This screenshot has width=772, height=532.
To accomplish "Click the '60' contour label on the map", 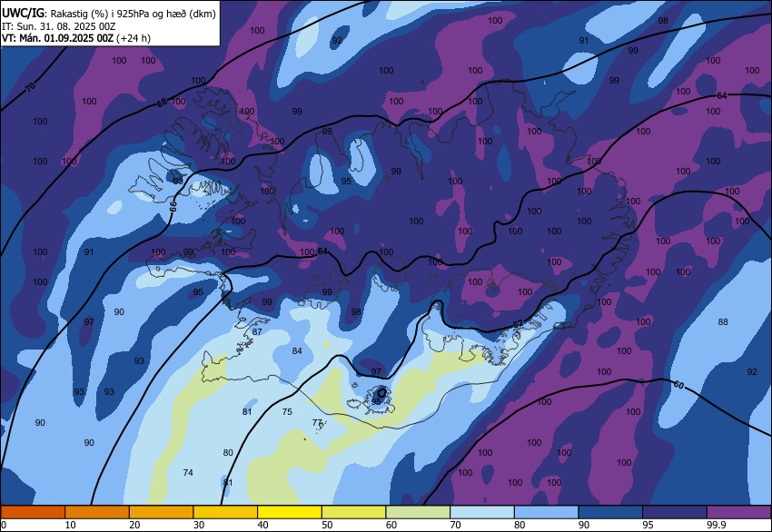I will 678,385.
